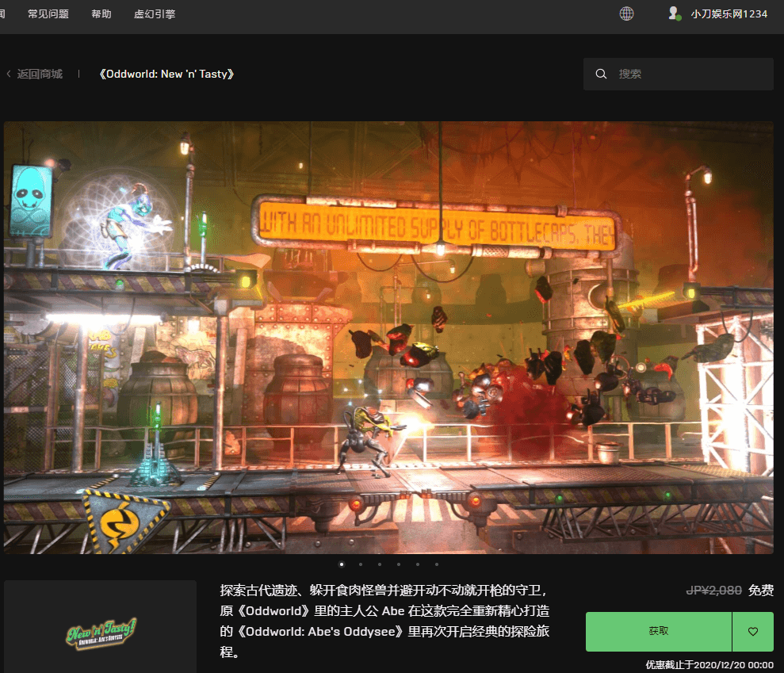Click the 免费 price label
The width and height of the screenshot is (784, 673).
pyautogui.click(x=761, y=591)
